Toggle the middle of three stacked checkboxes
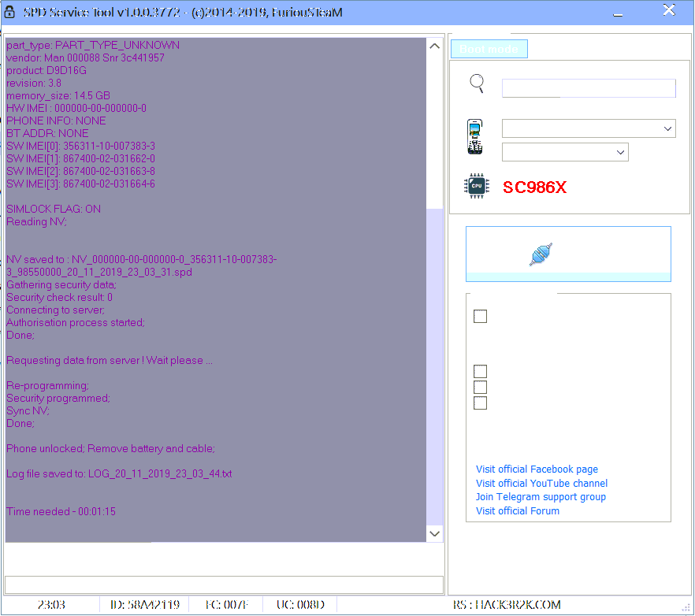Viewport: 695px width, 616px height. coord(480,388)
